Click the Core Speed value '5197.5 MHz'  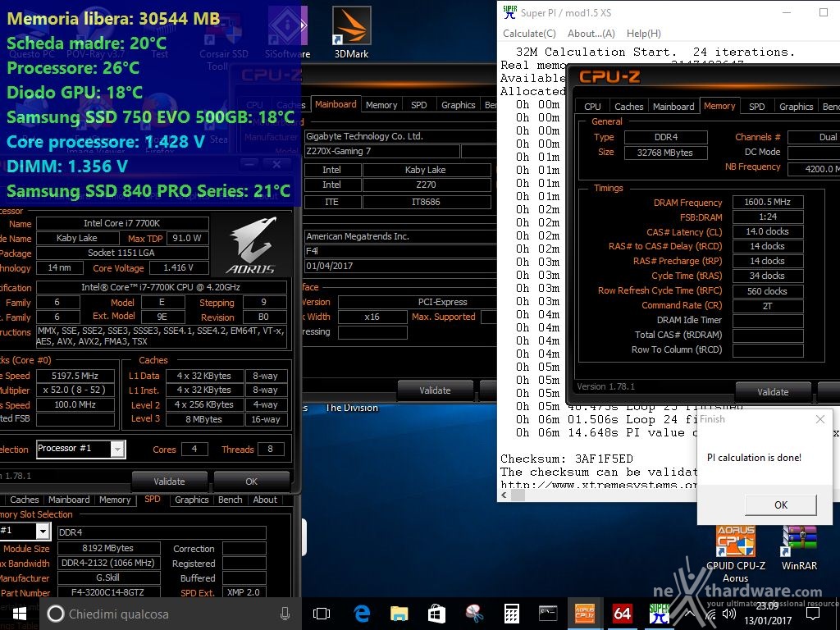(75, 376)
